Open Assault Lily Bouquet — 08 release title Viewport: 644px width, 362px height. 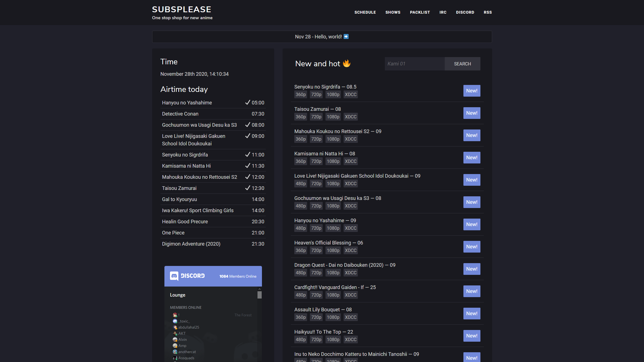pos(323,310)
